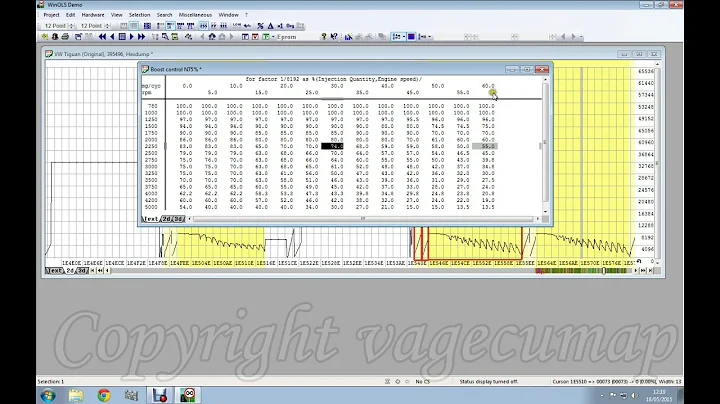Click the person-silhouette icon beside print
720x404 pixels.
pos(55,37)
